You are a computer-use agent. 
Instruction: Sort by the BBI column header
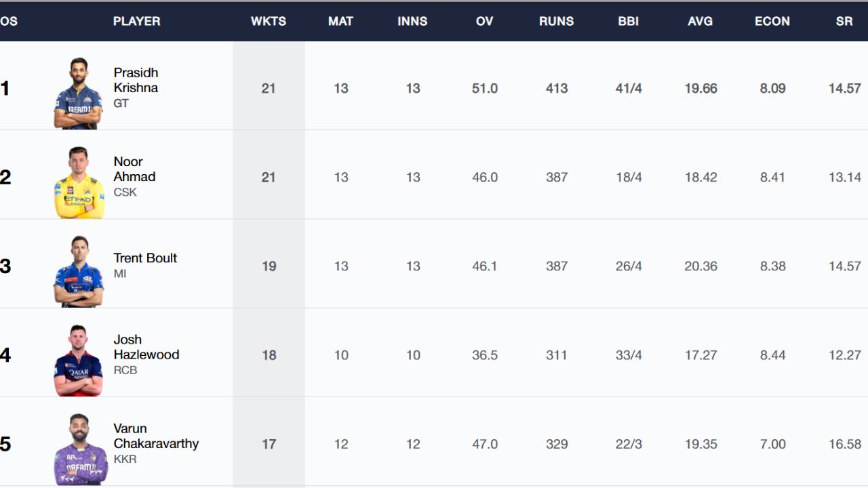[x=629, y=21]
